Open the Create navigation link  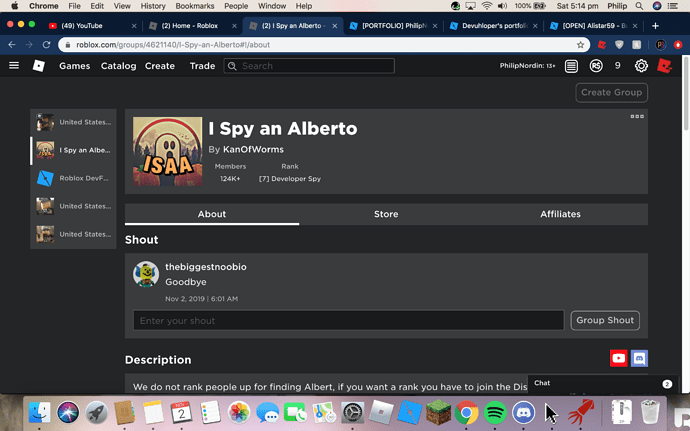(160, 66)
